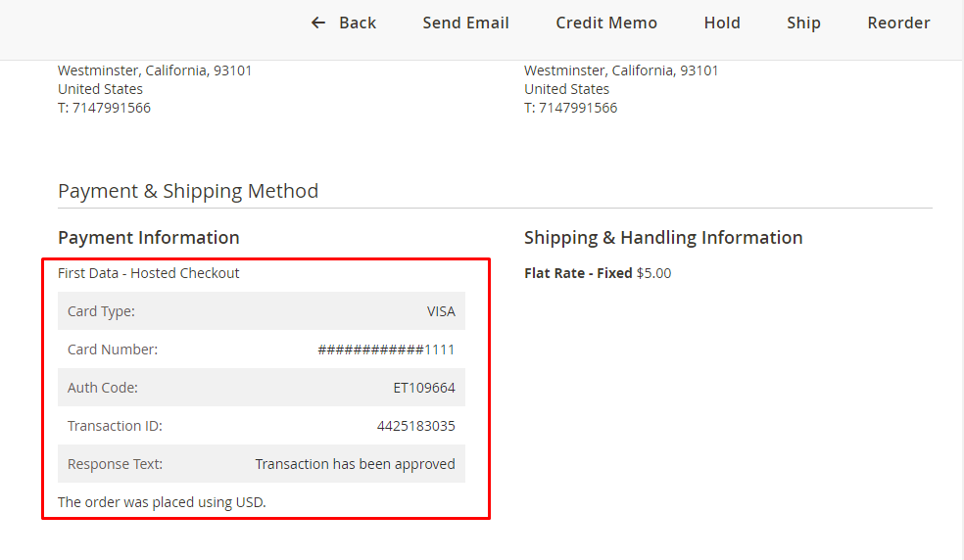Screen dimensions: 964x560
Task: Click the left column phone number
Action: (104, 108)
